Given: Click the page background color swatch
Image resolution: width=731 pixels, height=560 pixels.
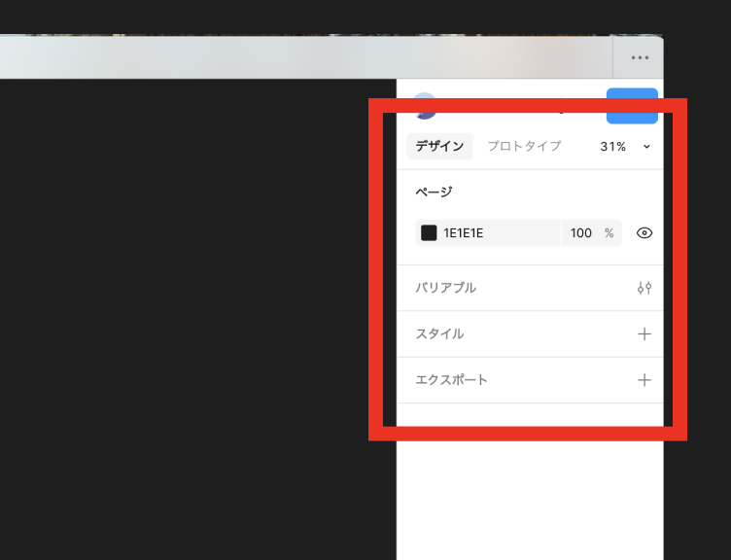Looking at the screenshot, I should pyautogui.click(x=429, y=232).
